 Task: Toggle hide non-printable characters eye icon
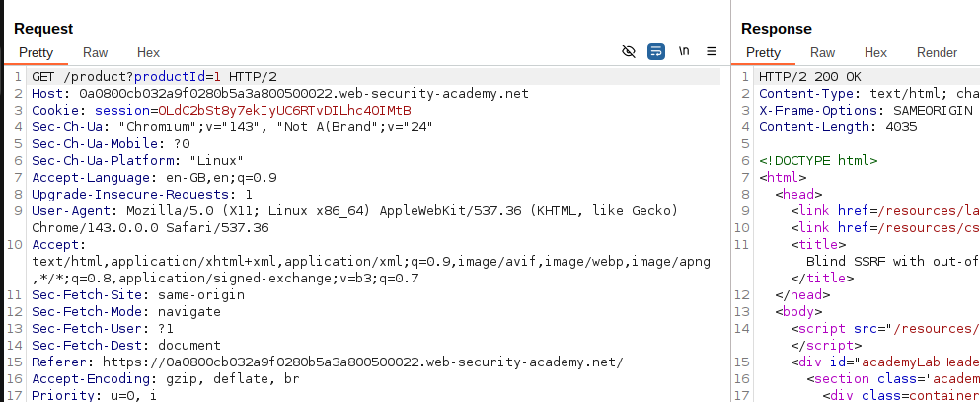click(x=629, y=52)
